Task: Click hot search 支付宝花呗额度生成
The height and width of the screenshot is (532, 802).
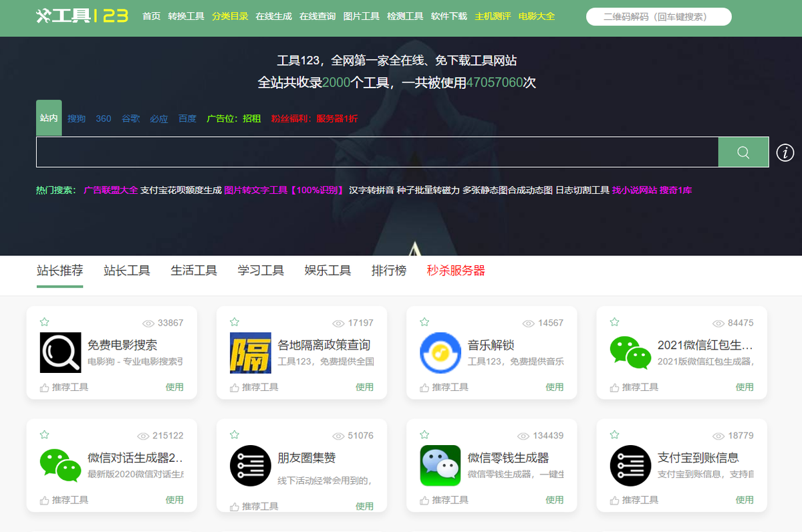Action: point(181,190)
